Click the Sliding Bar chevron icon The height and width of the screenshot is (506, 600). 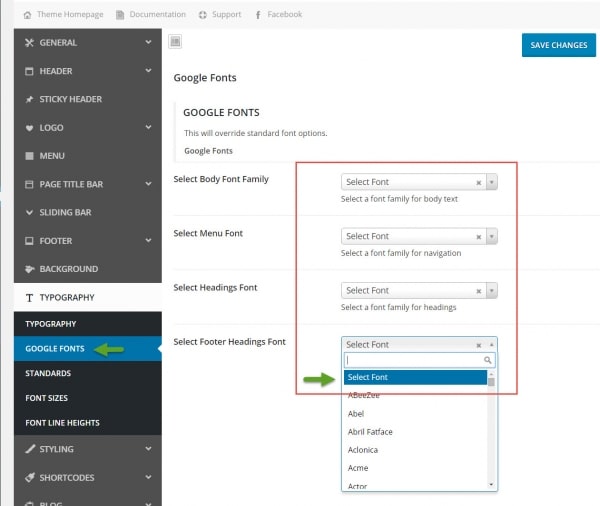point(29,212)
